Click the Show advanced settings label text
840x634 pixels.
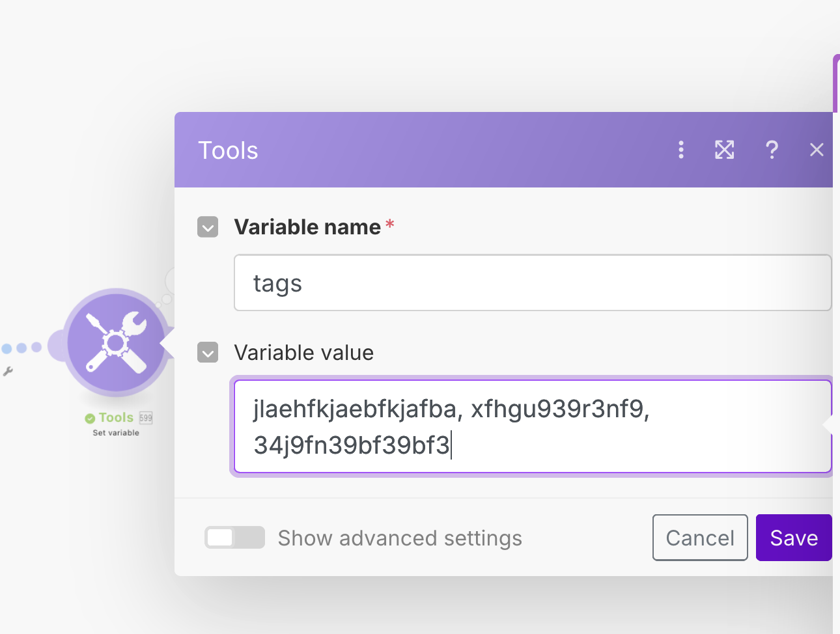click(400, 538)
